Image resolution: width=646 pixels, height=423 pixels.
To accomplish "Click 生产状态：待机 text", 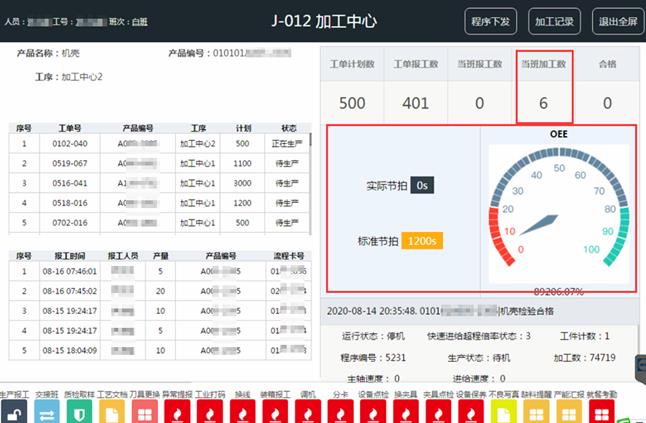I will click(479, 358).
